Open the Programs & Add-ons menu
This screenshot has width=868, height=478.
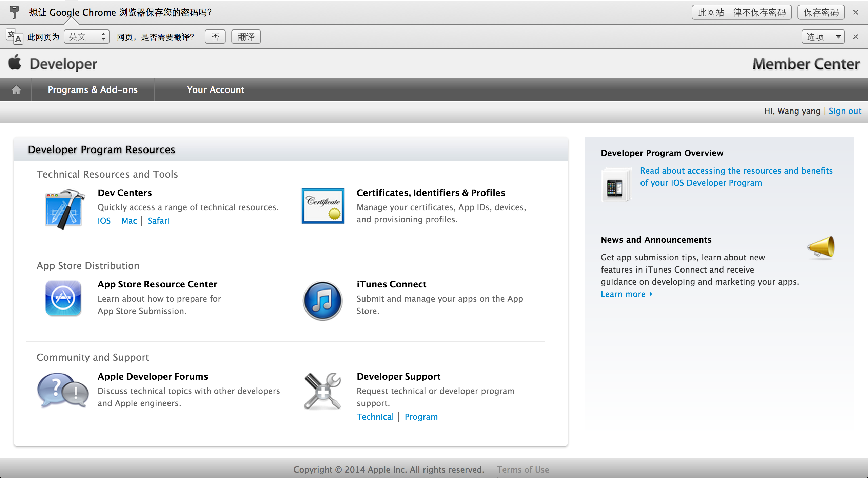click(93, 90)
